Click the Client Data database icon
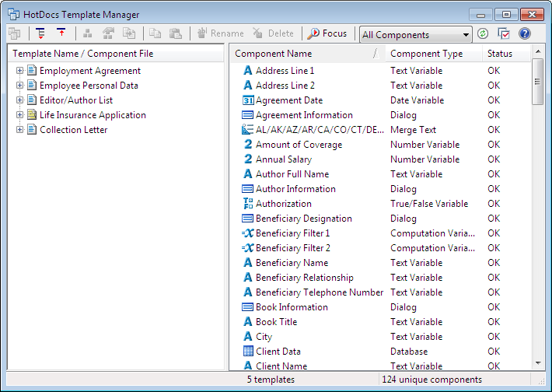The width and height of the screenshot is (552, 392). click(248, 351)
